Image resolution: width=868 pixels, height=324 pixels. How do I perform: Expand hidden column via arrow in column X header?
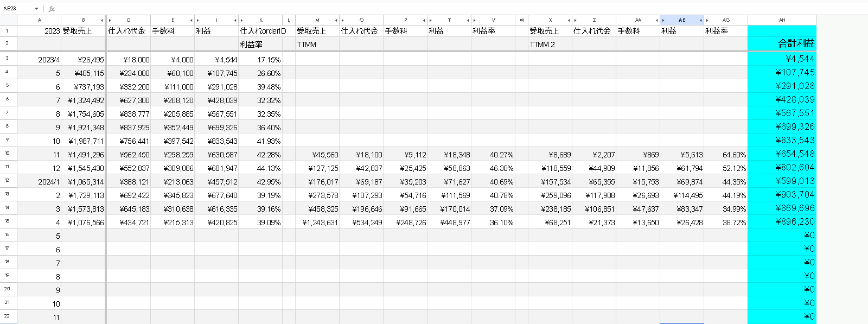tap(569, 20)
